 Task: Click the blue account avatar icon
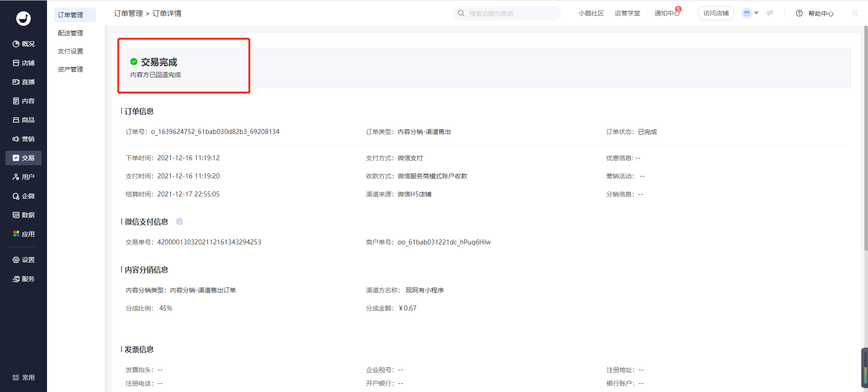point(747,13)
